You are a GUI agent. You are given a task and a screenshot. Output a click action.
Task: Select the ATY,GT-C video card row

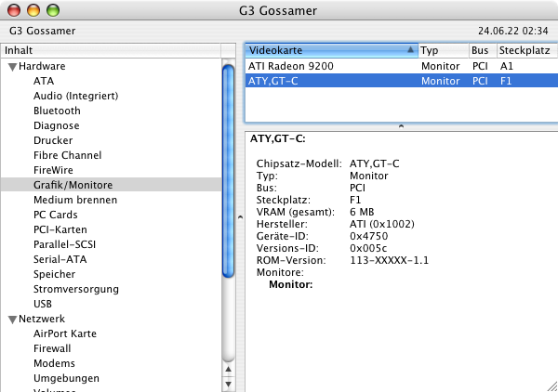point(402,81)
